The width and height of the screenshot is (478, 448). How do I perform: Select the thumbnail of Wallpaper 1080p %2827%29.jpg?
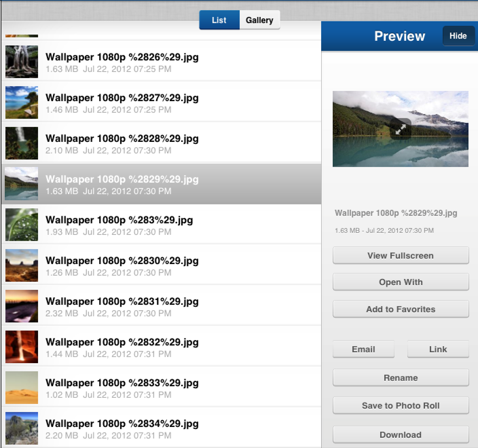22,102
